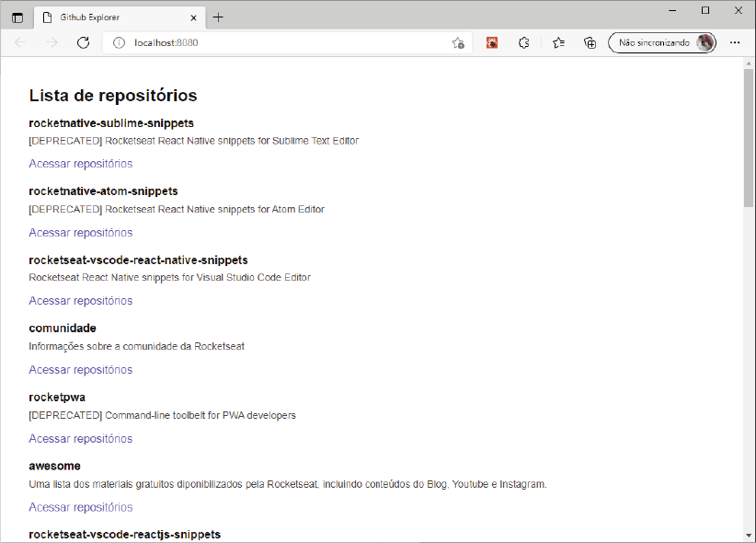Click the Sublime Text Editor snippets description

[194, 141]
